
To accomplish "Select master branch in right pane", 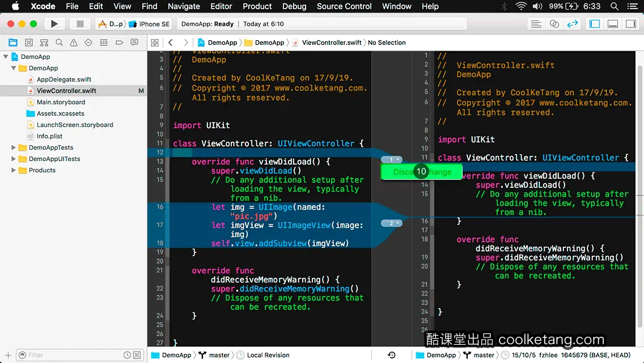I will click(x=479, y=355).
